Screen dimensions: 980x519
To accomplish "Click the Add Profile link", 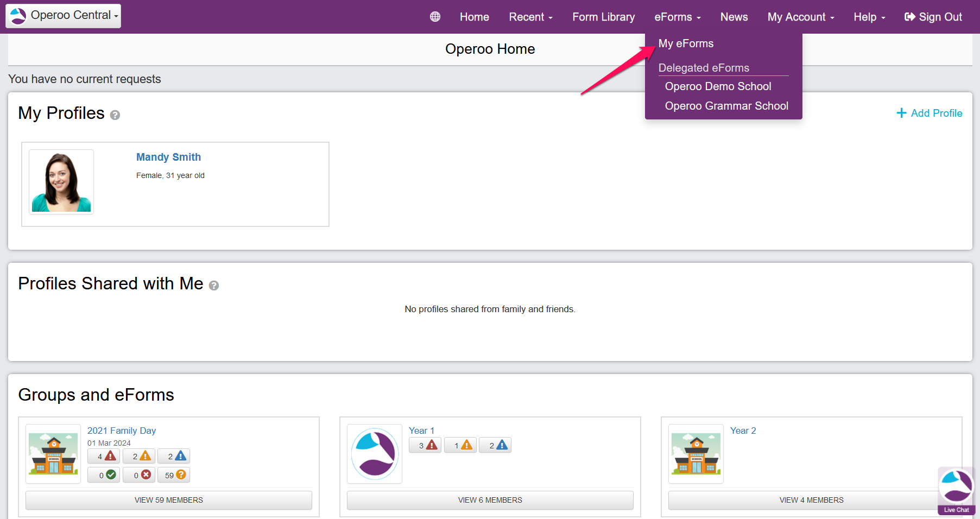I will pos(930,113).
